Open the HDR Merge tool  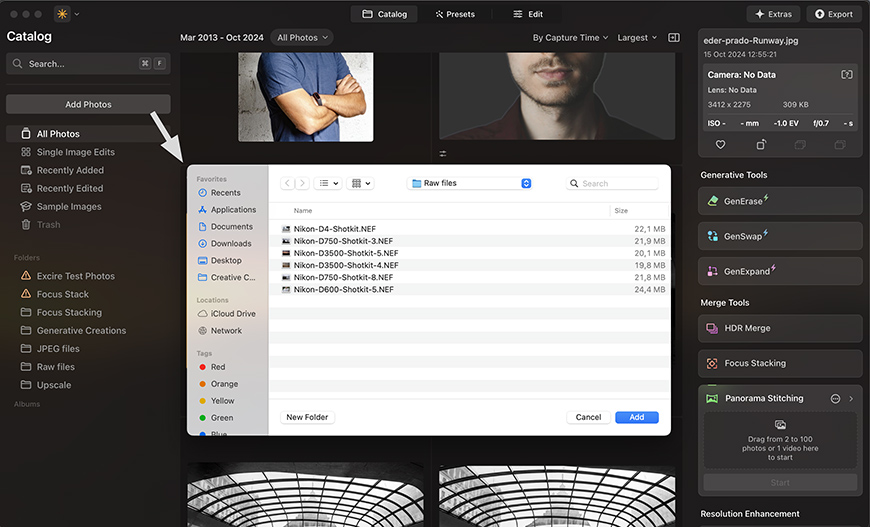pos(780,328)
